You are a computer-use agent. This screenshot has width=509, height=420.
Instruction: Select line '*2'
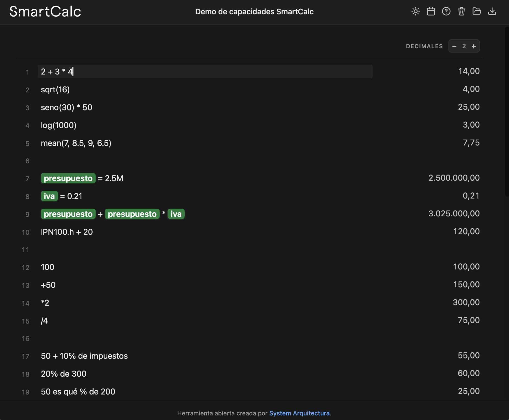205,303
